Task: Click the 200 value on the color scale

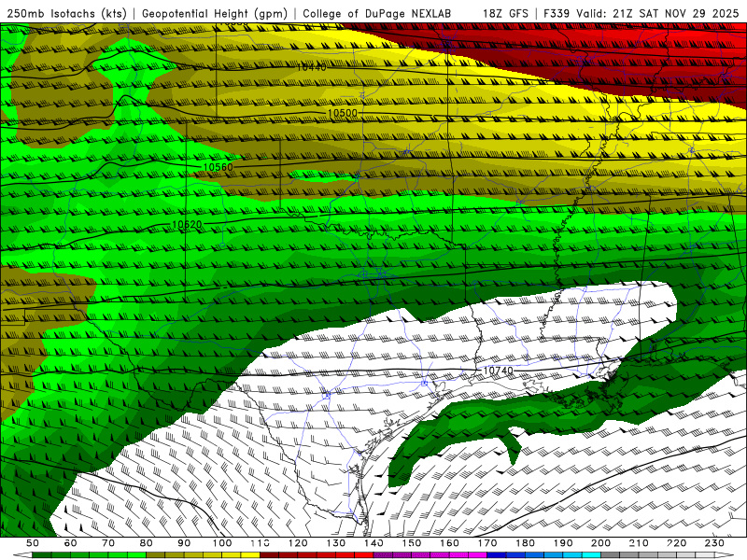Action: tap(600, 543)
